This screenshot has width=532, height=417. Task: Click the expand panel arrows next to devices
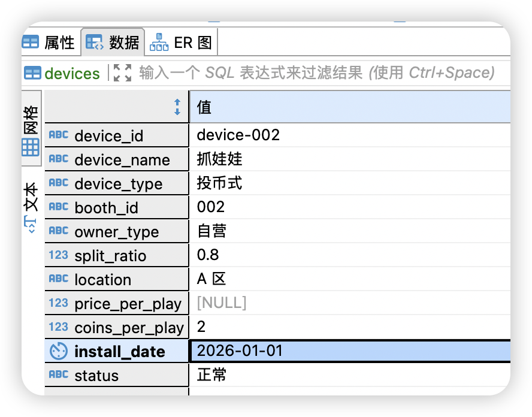click(x=121, y=73)
